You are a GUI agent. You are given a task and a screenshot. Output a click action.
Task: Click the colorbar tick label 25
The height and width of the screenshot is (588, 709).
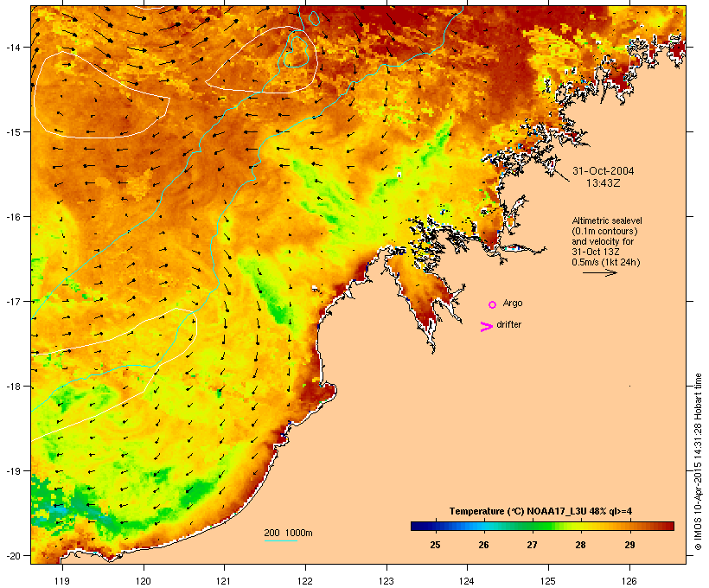pyautogui.click(x=435, y=545)
